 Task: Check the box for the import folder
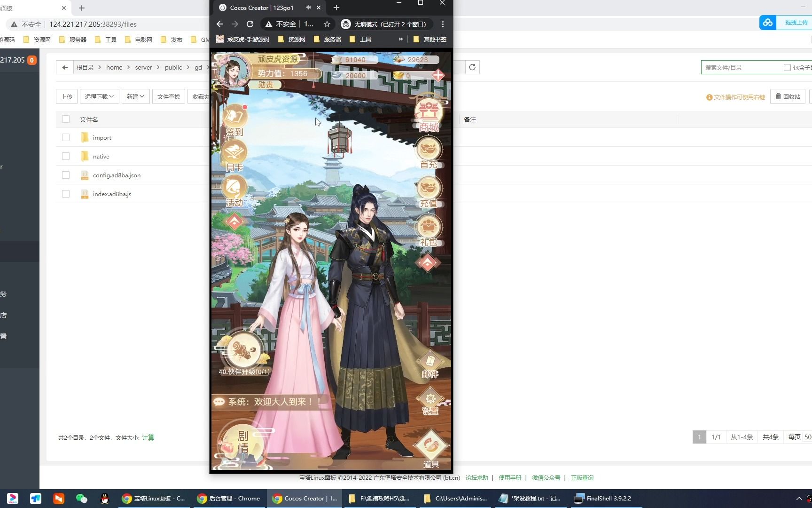tap(66, 137)
